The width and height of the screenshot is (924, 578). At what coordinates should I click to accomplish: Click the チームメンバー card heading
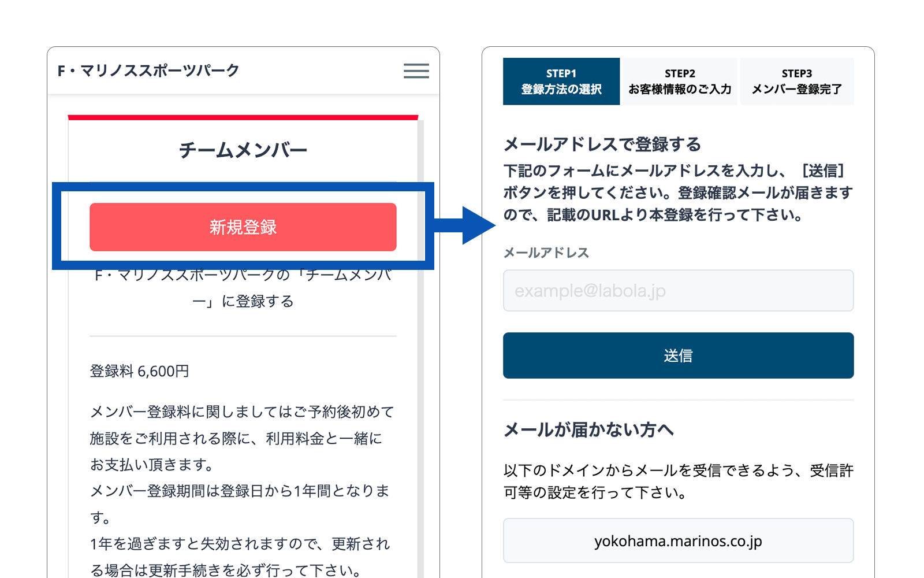(243, 150)
